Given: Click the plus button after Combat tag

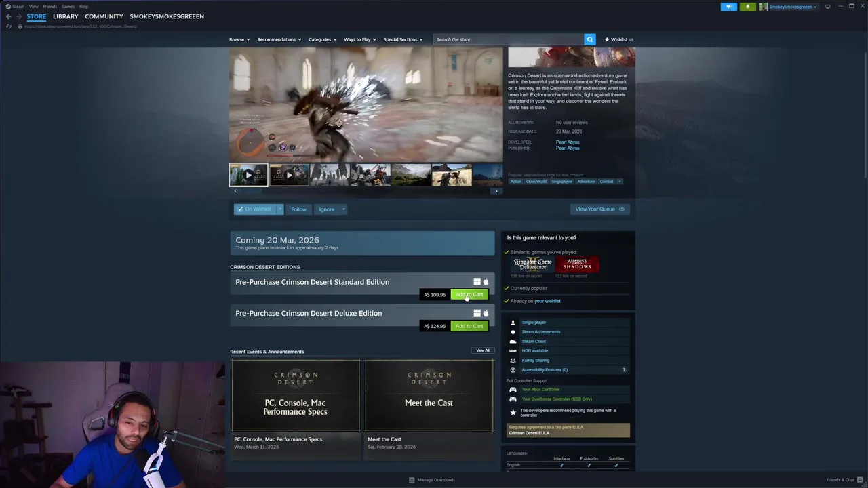Looking at the screenshot, I should 619,182.
